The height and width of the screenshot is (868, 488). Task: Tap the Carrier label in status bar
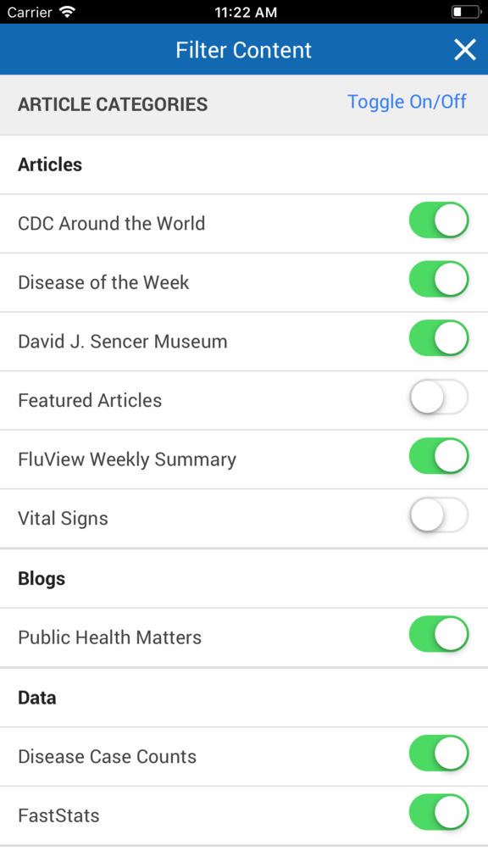pyautogui.click(x=30, y=12)
